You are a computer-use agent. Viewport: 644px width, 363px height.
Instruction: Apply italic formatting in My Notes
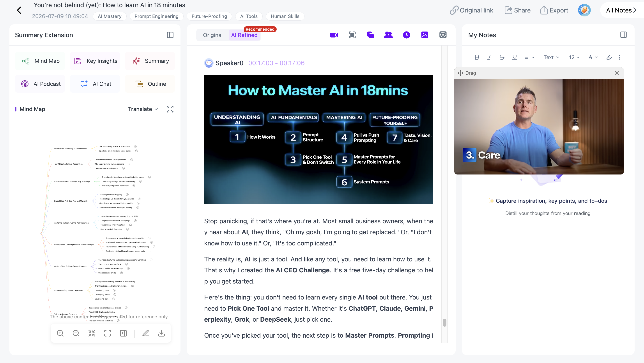[489, 57]
